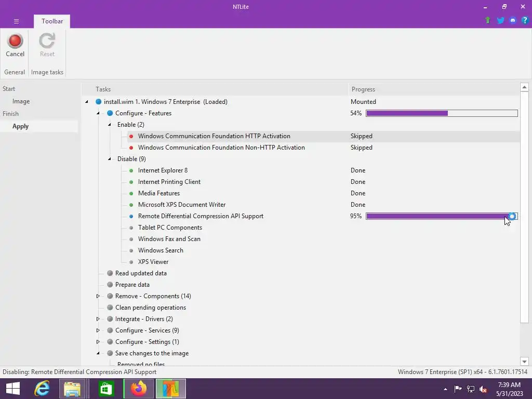Click blue dot beside Remote Differential Compression

coord(131,216)
